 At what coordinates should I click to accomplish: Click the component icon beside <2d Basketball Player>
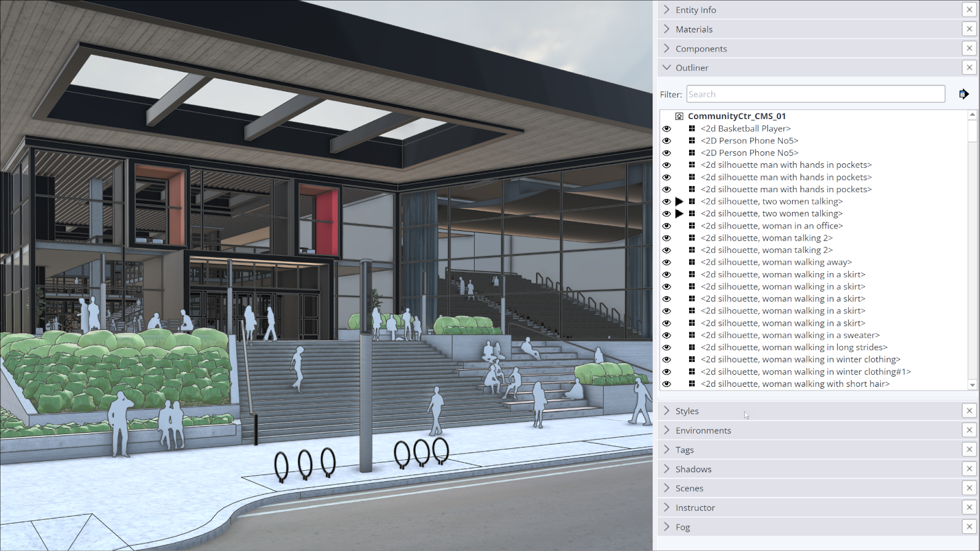tap(691, 129)
